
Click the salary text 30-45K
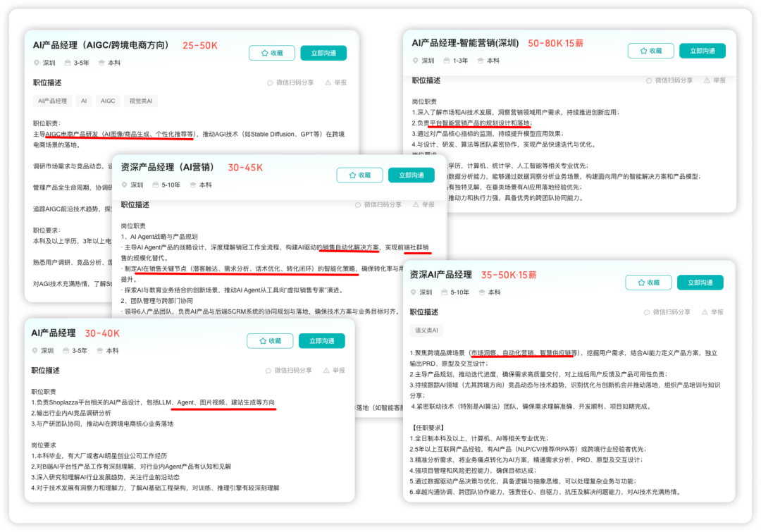coord(245,168)
